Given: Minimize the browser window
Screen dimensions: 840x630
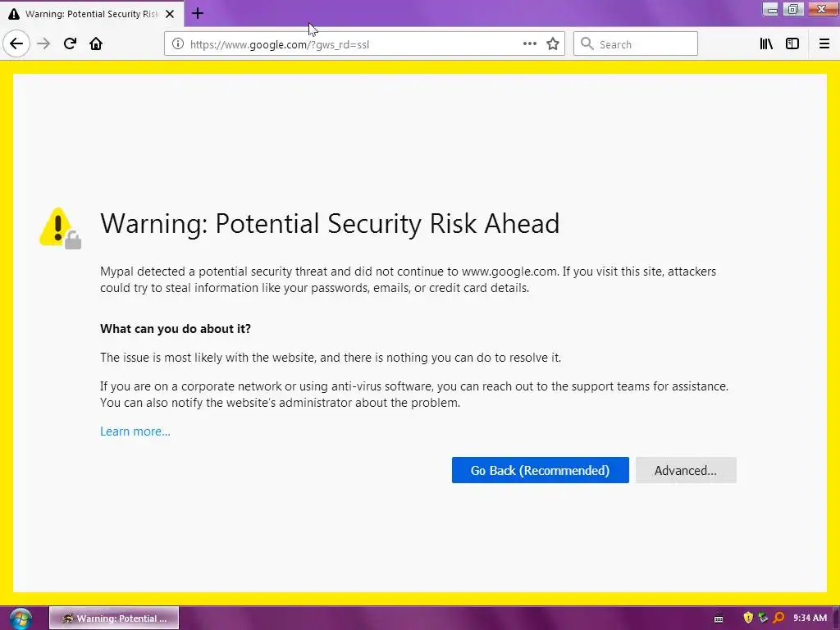Looking at the screenshot, I should pos(770,9).
